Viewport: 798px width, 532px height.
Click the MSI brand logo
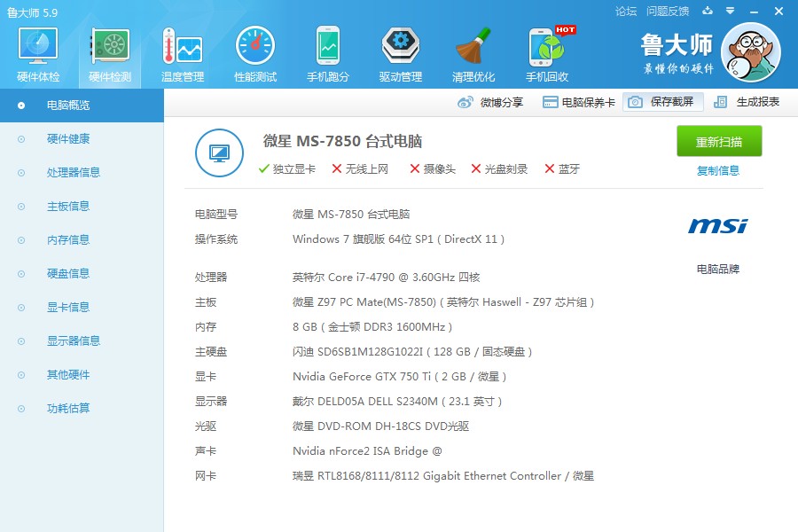717,225
